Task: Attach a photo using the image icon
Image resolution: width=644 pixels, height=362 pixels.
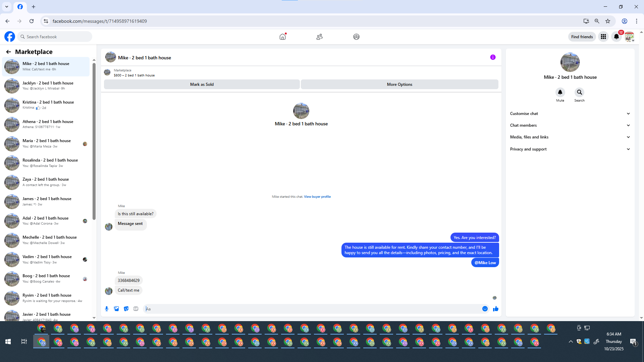Action: pos(116,309)
